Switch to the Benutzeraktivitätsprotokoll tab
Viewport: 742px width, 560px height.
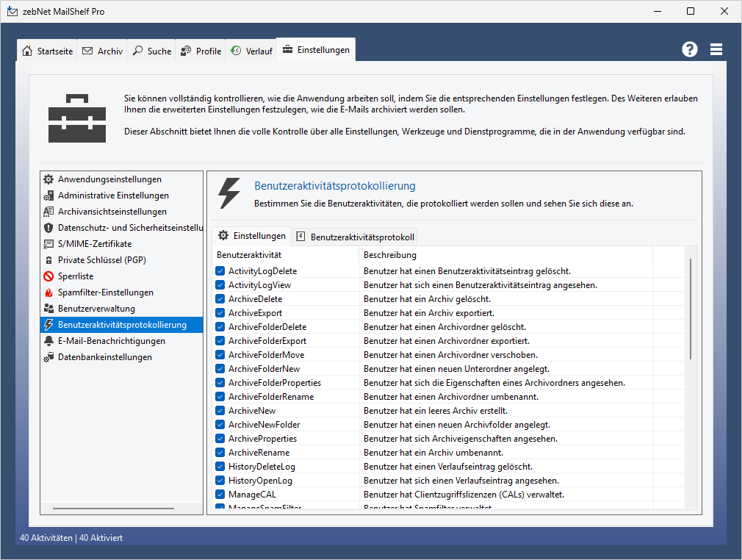[356, 237]
